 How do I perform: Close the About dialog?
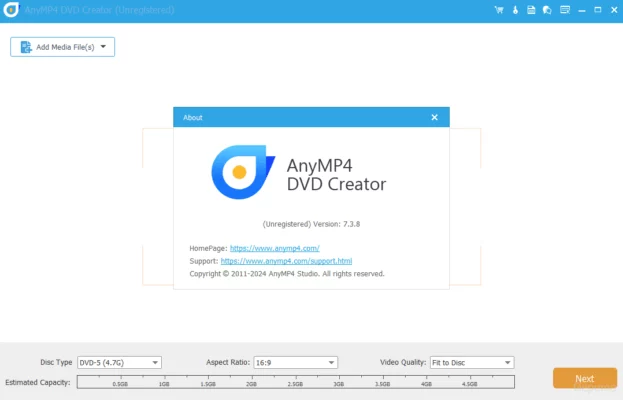tap(434, 117)
